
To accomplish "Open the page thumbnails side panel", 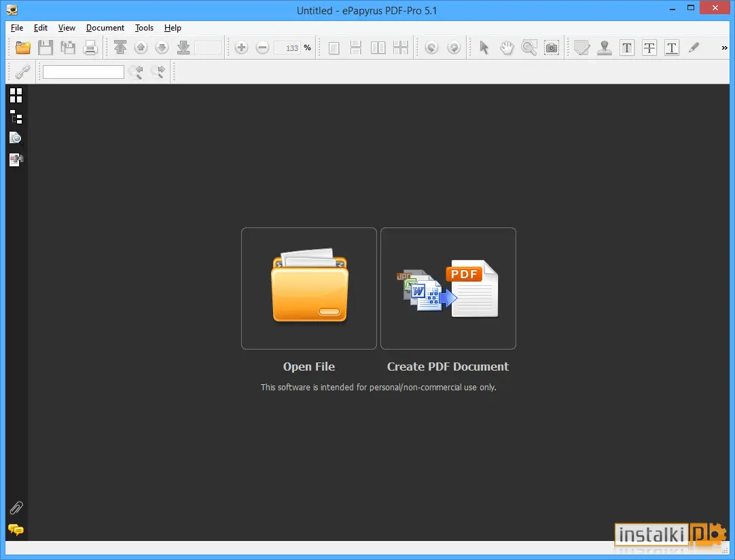I will (16, 96).
